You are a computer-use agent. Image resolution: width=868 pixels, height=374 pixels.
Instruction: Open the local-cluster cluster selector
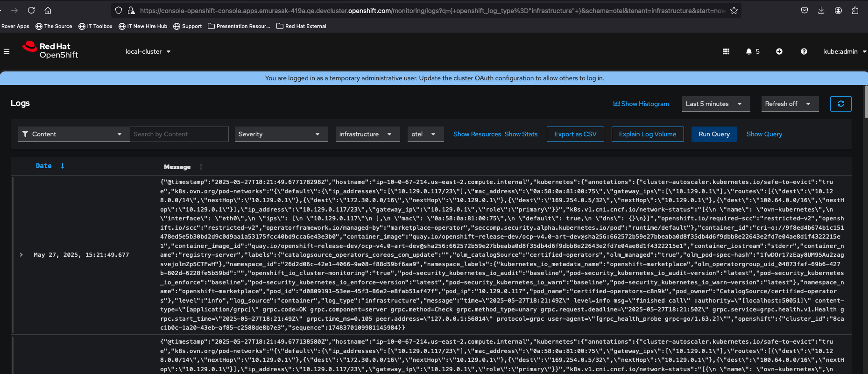tap(148, 51)
